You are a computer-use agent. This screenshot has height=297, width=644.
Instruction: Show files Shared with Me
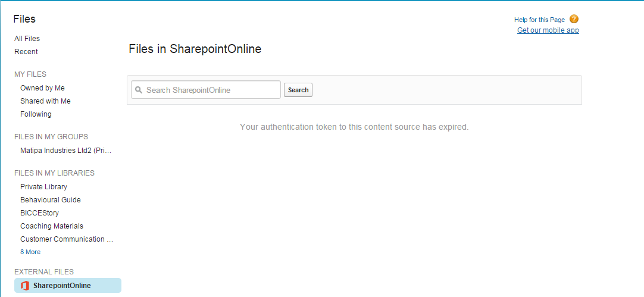[x=45, y=101]
